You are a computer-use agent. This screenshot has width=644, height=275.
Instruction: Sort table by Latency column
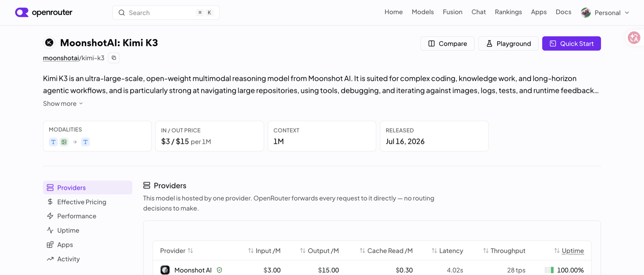(x=447, y=251)
